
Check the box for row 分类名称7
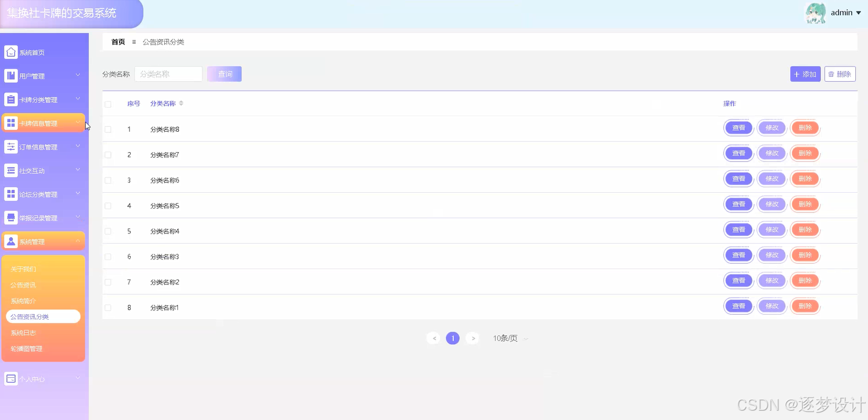coord(108,155)
